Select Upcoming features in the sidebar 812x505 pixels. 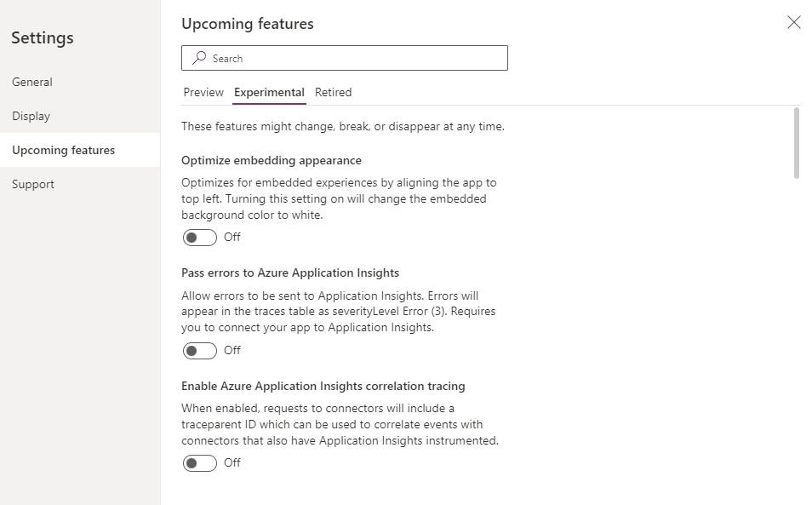(64, 150)
